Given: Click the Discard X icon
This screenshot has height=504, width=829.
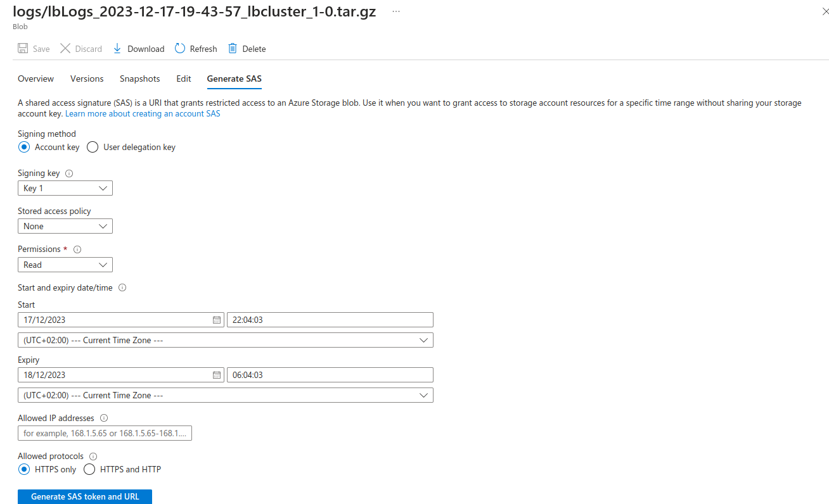Looking at the screenshot, I should coord(65,49).
